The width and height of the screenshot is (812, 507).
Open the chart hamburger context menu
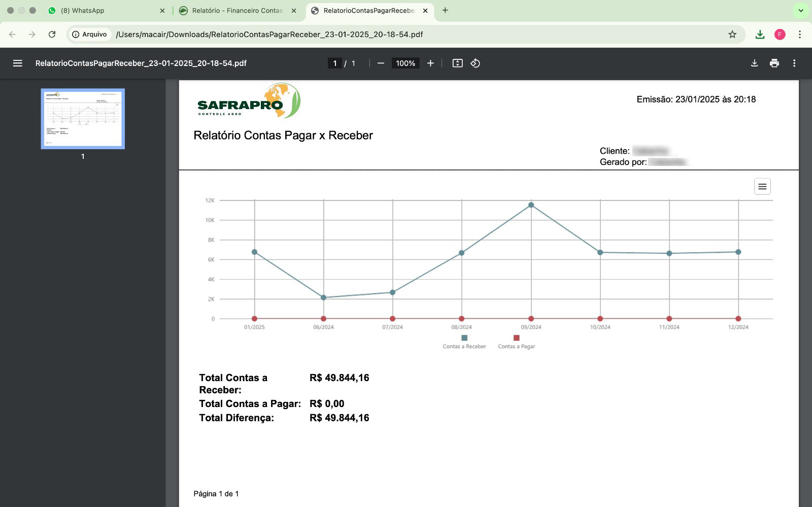coord(762,187)
